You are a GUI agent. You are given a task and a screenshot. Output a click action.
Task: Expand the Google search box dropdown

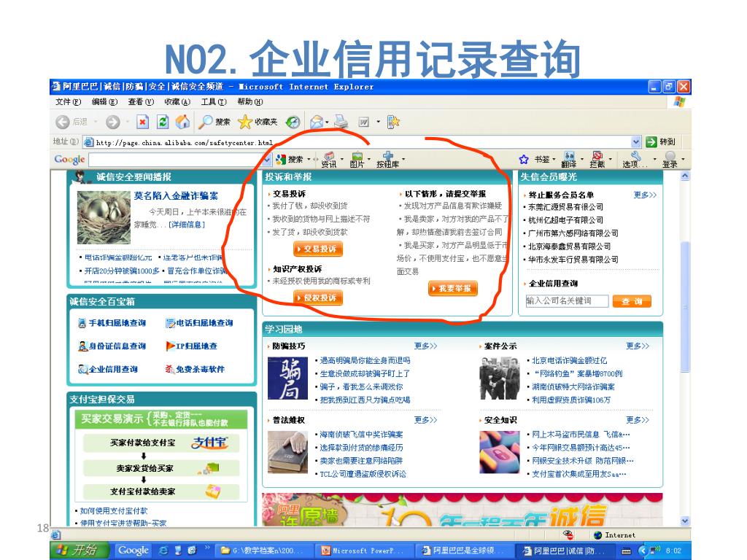[266, 160]
